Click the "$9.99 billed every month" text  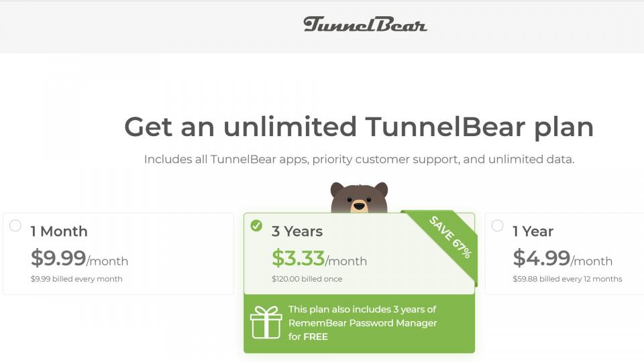(x=76, y=279)
